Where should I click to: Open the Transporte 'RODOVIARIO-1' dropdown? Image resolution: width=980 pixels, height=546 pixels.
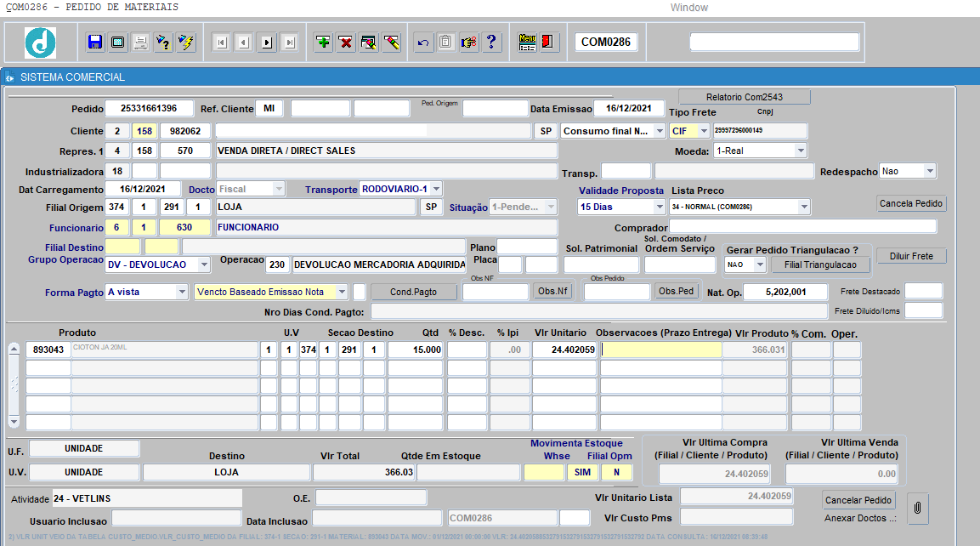click(436, 189)
